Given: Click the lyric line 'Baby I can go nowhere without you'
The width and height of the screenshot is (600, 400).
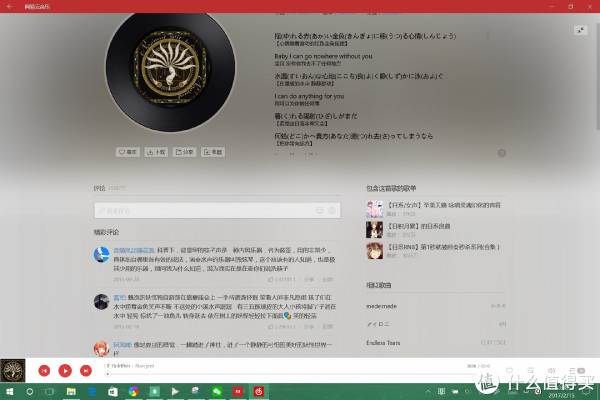Looking at the screenshot, I should [x=323, y=56].
